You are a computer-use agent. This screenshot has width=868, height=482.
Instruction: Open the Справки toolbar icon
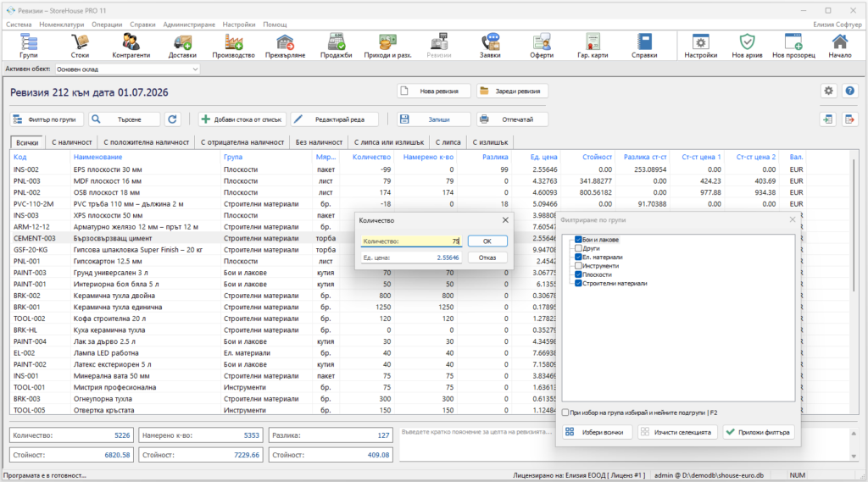coord(644,46)
